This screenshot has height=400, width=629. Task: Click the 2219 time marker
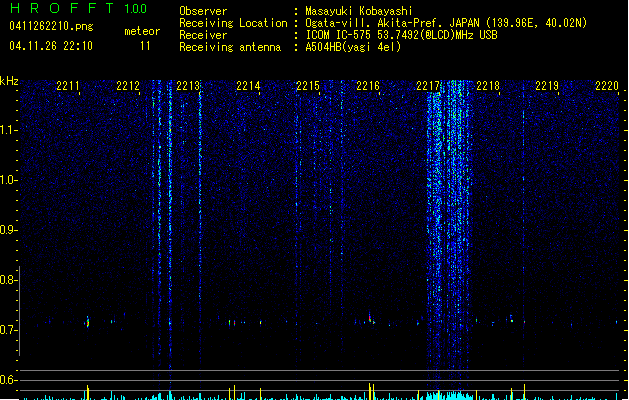click(547, 86)
